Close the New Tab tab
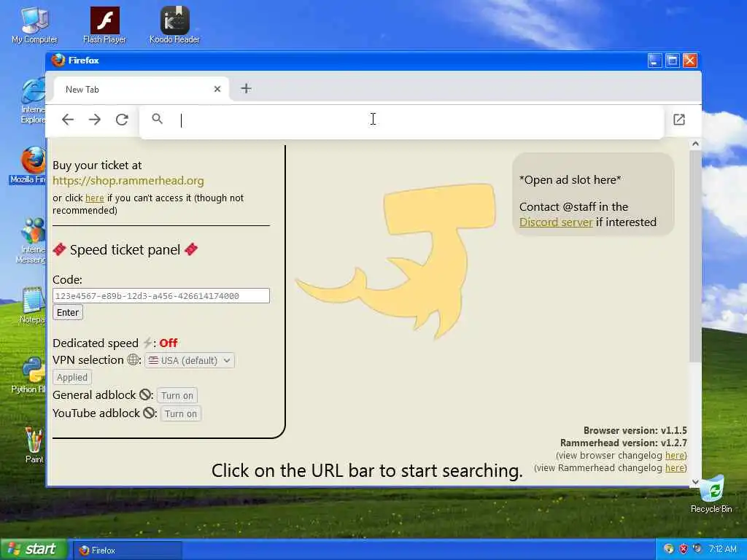 pos(217,89)
